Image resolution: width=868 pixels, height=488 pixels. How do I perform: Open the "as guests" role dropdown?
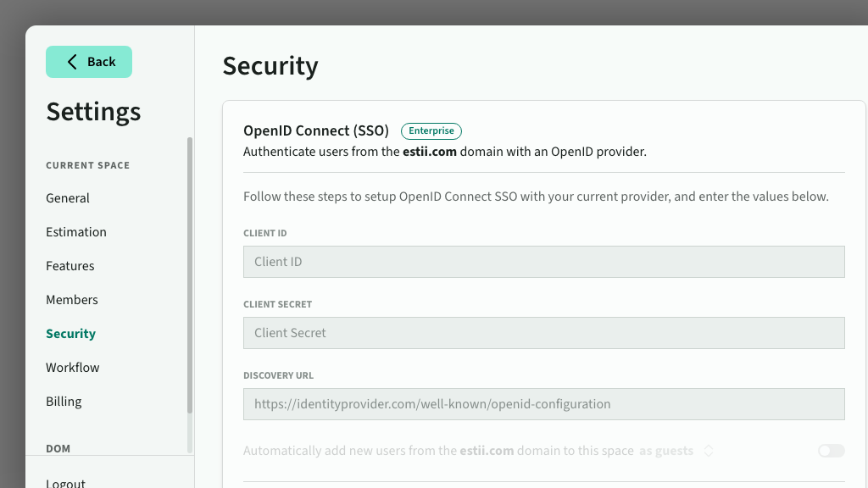[676, 451]
